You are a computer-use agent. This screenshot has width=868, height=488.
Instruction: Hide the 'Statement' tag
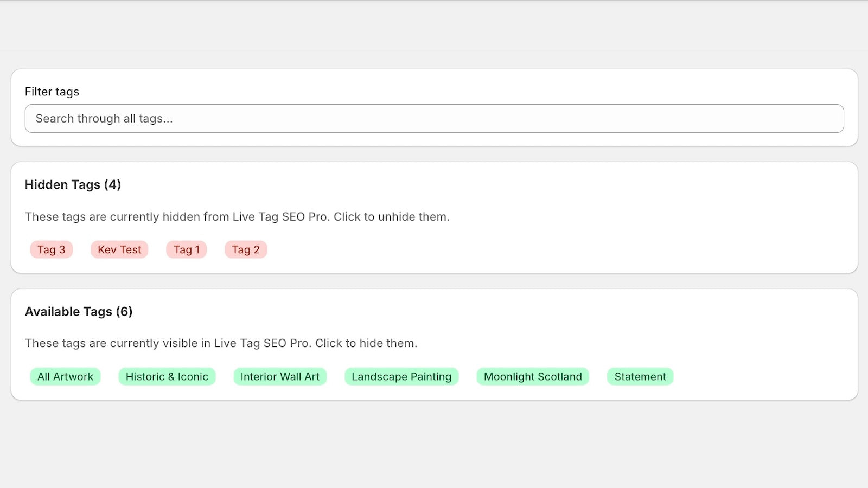click(x=640, y=376)
